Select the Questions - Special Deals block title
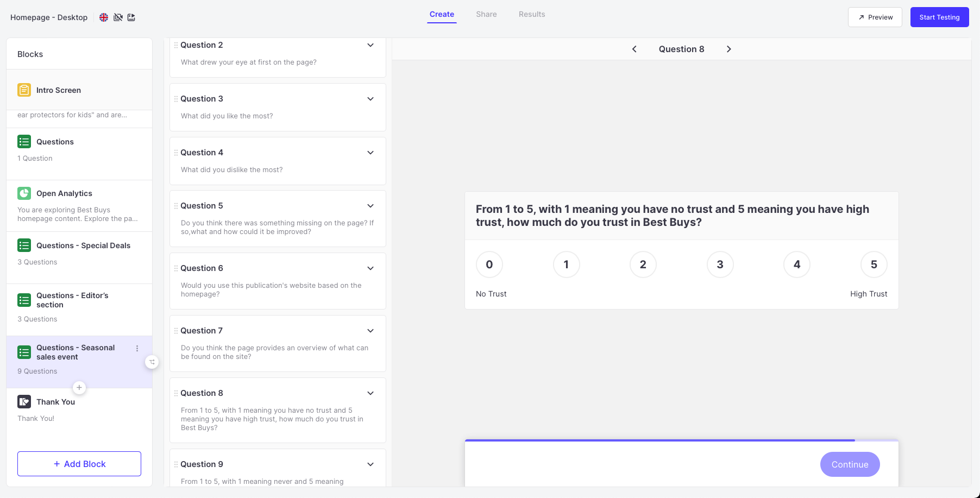 tap(83, 245)
